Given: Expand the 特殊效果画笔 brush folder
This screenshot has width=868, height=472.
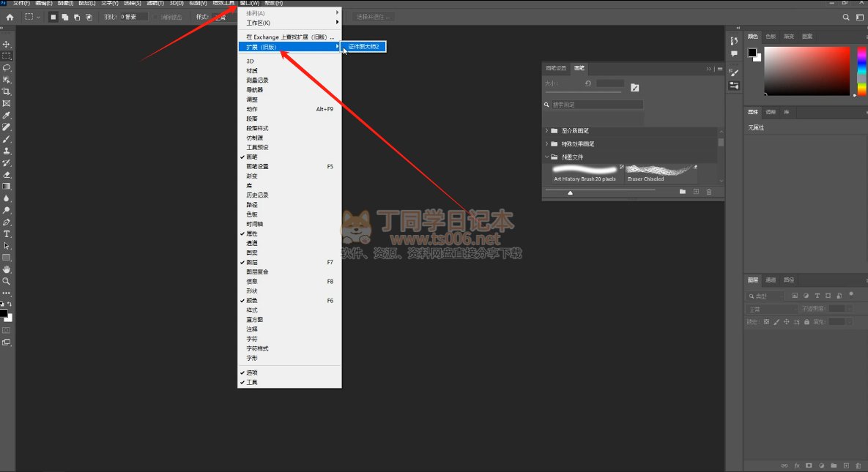Looking at the screenshot, I should pos(546,144).
